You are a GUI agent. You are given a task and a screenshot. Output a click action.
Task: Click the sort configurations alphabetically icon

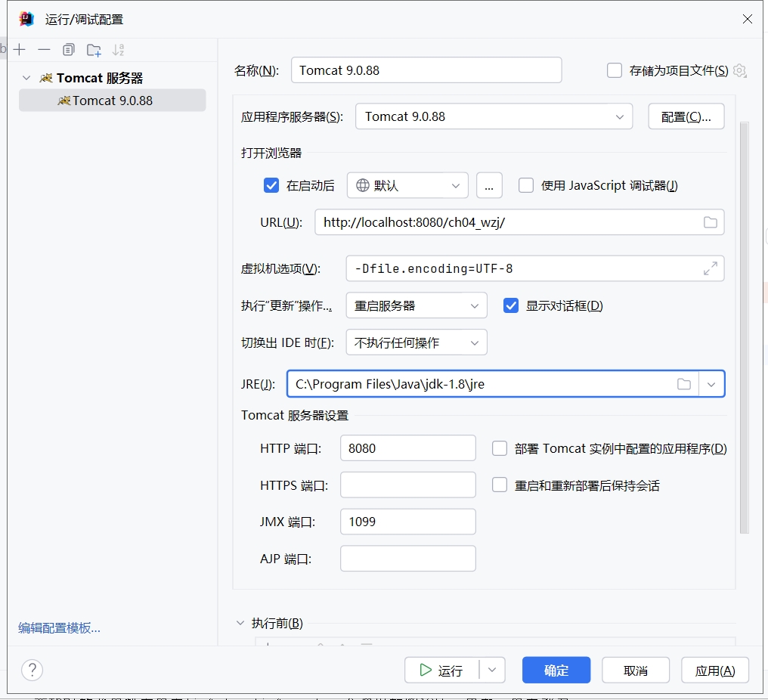[x=118, y=50]
